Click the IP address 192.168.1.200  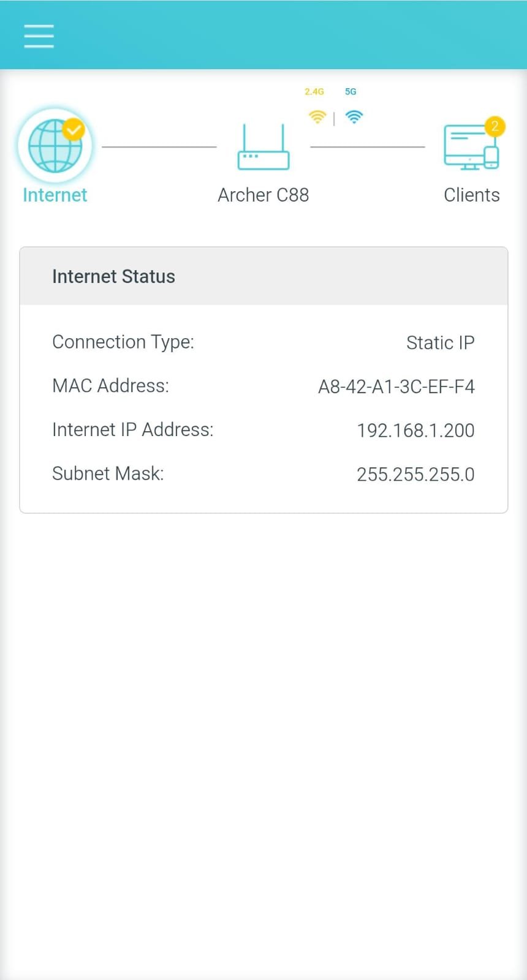tap(415, 431)
